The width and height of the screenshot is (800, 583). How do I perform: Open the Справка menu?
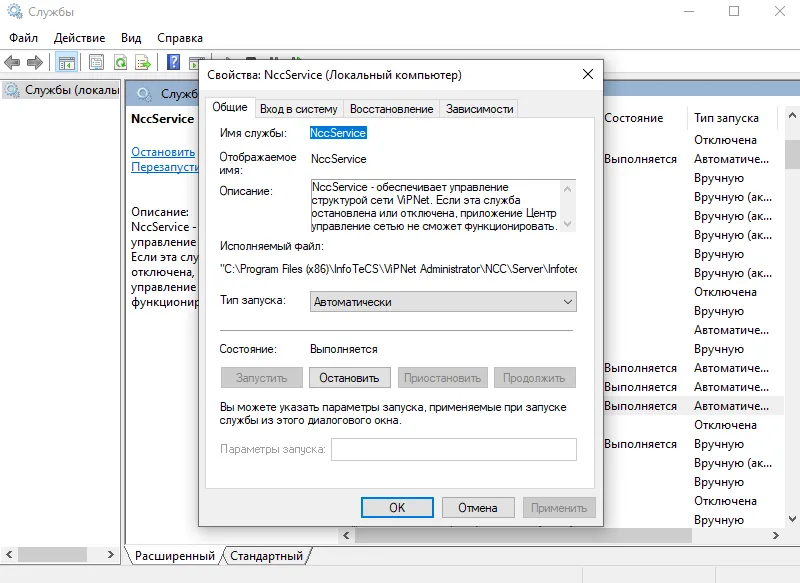click(x=180, y=38)
